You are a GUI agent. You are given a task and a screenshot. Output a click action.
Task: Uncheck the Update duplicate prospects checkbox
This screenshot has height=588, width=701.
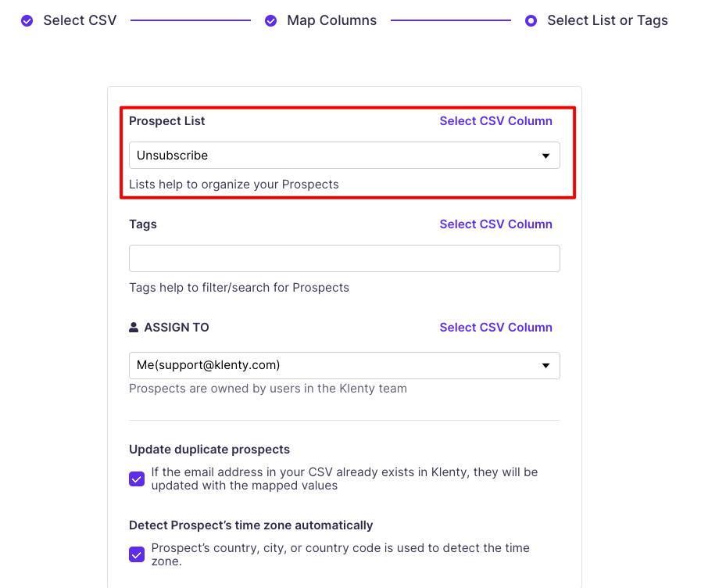click(x=137, y=479)
